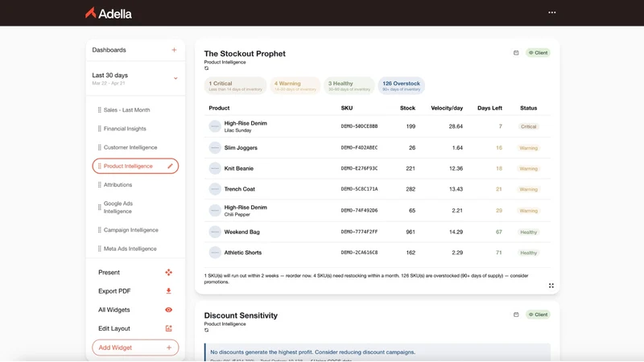This screenshot has width=644, height=362.
Task: Toggle All Widgets eye icon
Action: click(x=169, y=310)
